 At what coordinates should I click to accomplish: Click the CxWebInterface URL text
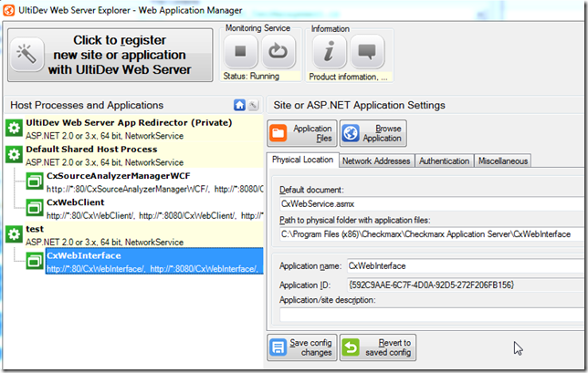coord(152,269)
